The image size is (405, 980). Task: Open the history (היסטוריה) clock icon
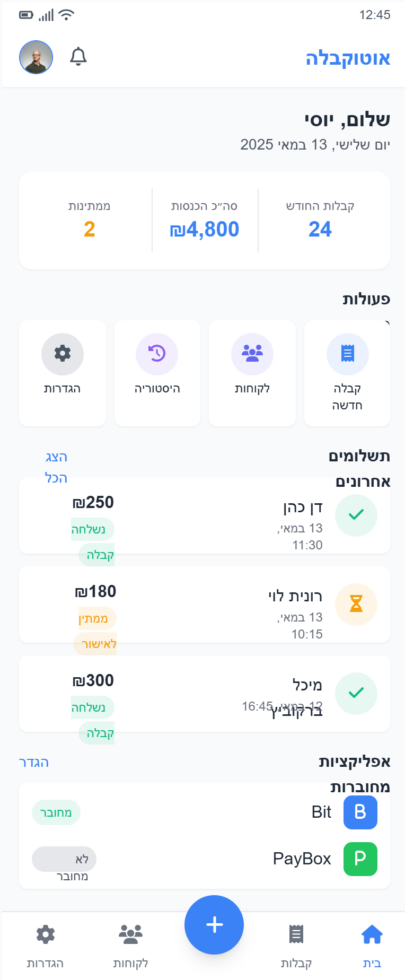(x=157, y=354)
